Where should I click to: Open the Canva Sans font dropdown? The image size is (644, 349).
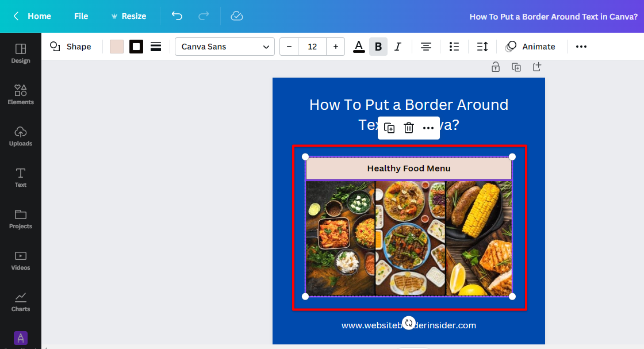[225, 47]
